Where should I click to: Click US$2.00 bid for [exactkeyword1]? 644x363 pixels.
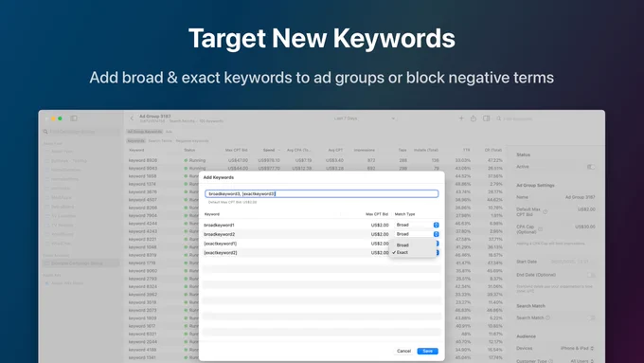click(x=380, y=244)
